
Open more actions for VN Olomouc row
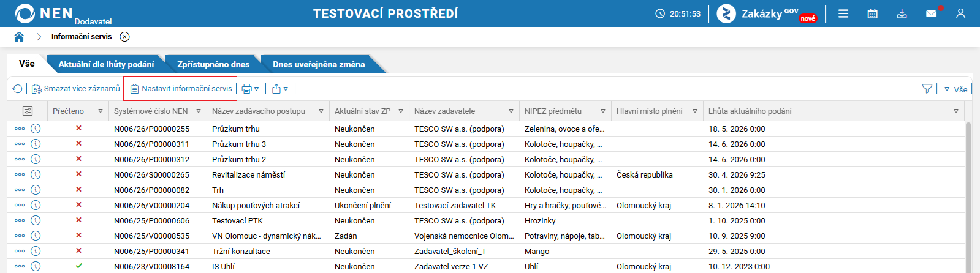20,236
